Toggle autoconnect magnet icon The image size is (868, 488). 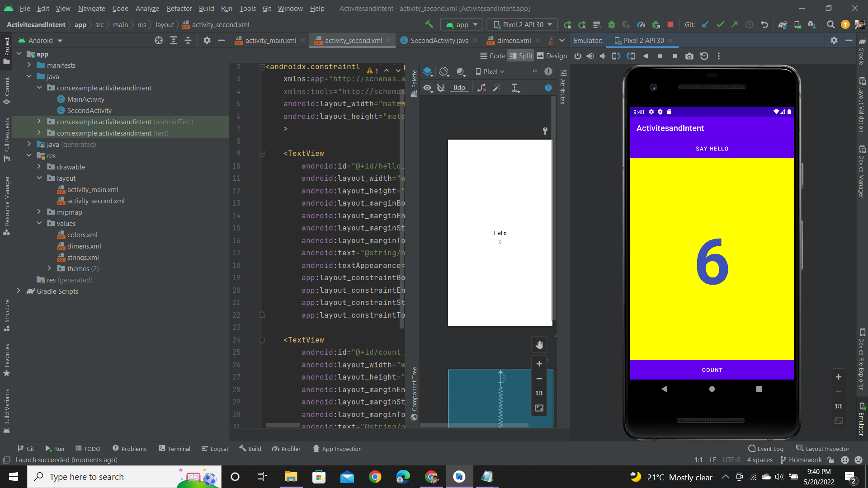click(x=441, y=88)
